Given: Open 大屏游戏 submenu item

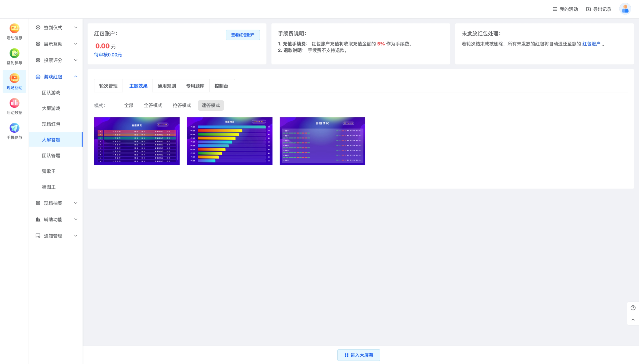Looking at the screenshot, I should [x=56, y=109].
